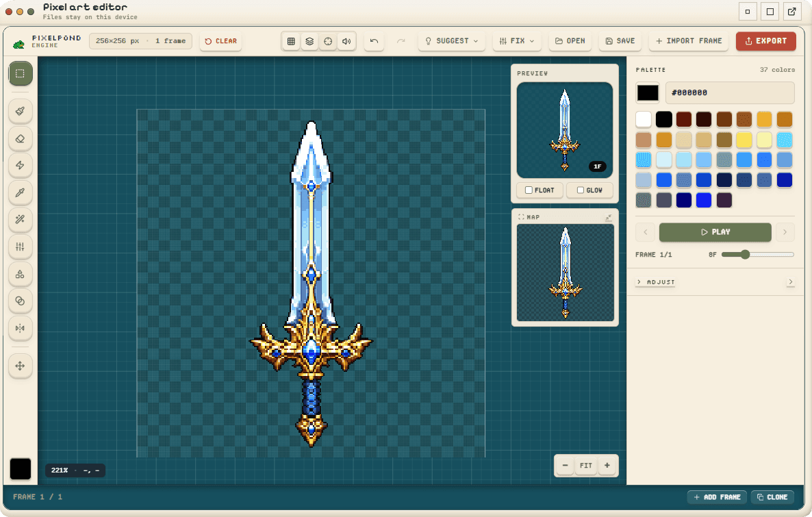This screenshot has height=517, width=812.
Task: Zoom in with the plus button
Action: (x=607, y=465)
